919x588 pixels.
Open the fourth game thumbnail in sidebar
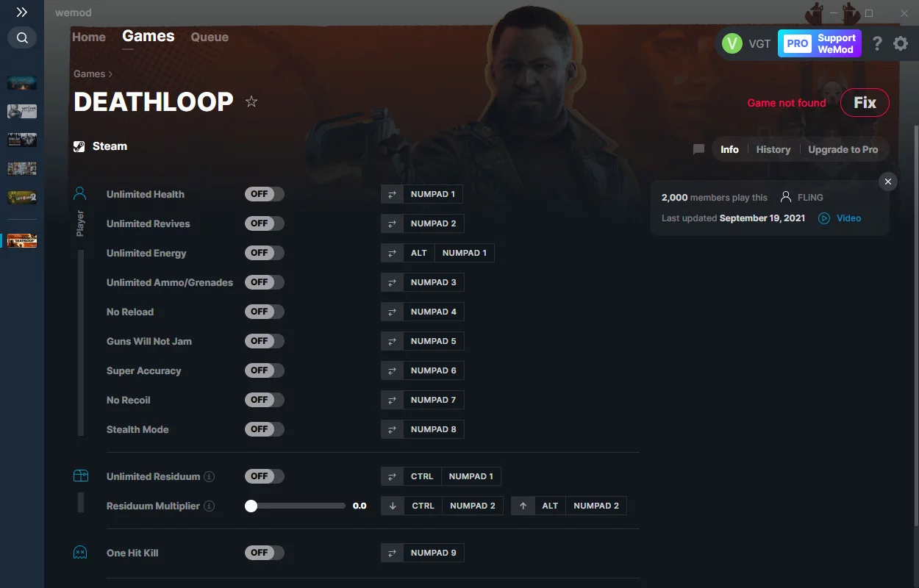tap(22, 168)
